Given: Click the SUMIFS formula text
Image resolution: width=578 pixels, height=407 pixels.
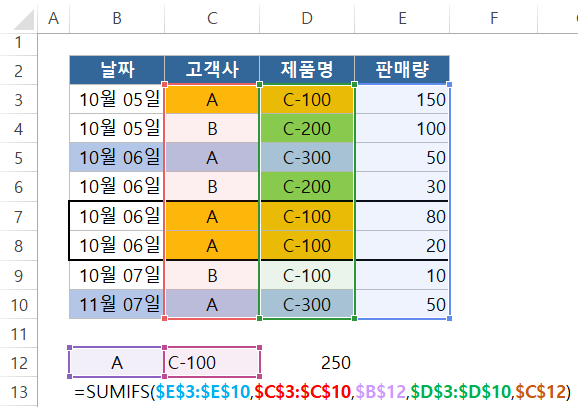Looking at the screenshot, I should click(323, 392).
